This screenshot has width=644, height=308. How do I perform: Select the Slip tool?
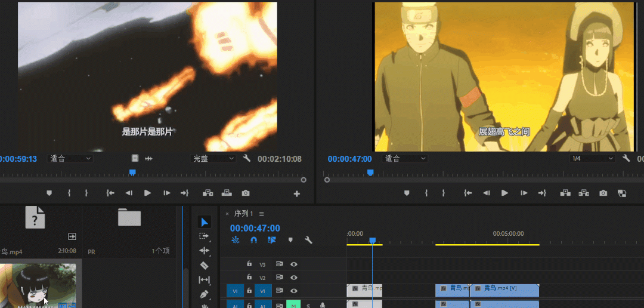point(204,280)
